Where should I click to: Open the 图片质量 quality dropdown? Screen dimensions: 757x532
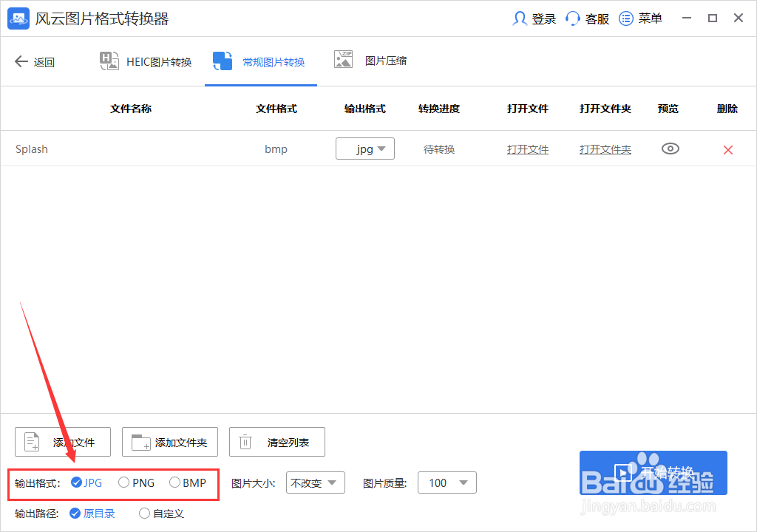[447, 482]
